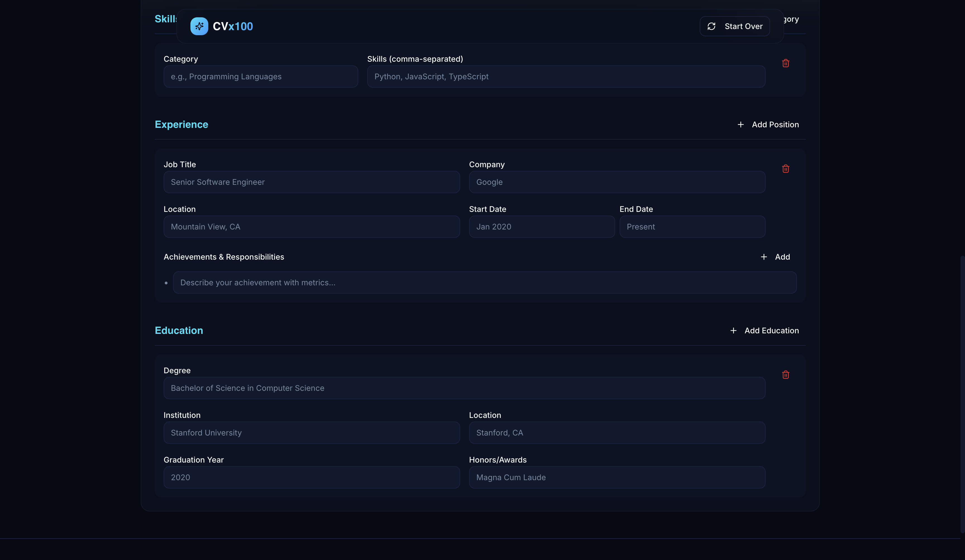Click the plus icon beside Add Education
Viewport: 965px width, 560px height.
(733, 330)
